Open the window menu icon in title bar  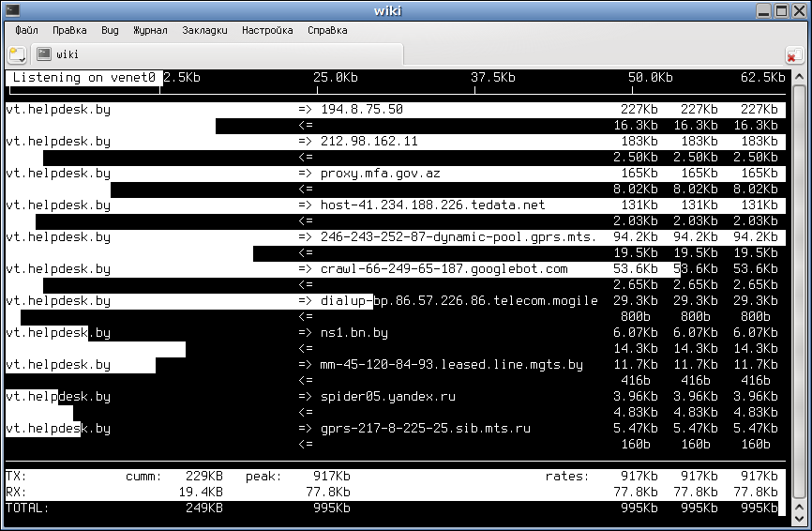click(12, 10)
